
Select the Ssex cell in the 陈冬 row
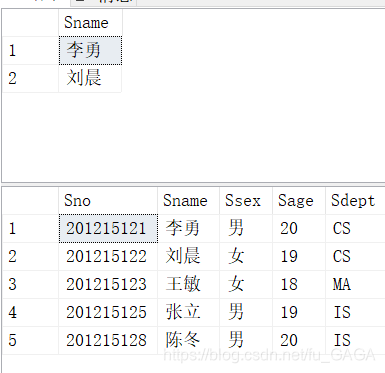246,340
